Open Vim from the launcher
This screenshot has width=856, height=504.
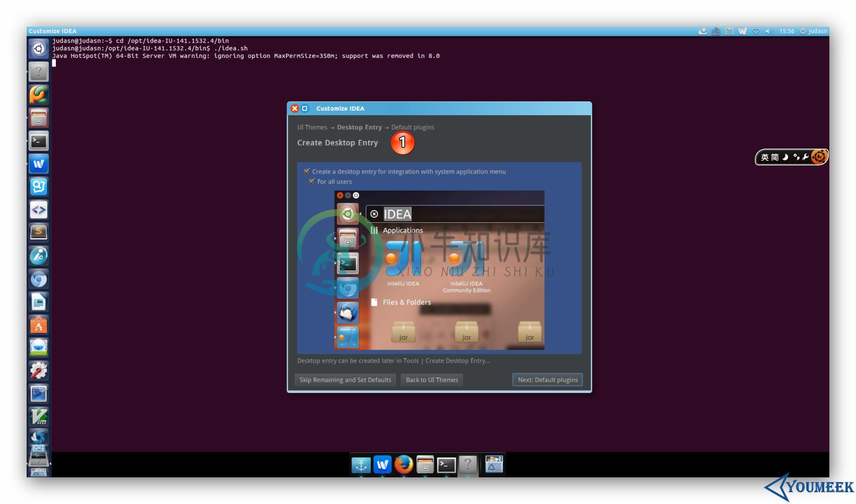(38, 416)
